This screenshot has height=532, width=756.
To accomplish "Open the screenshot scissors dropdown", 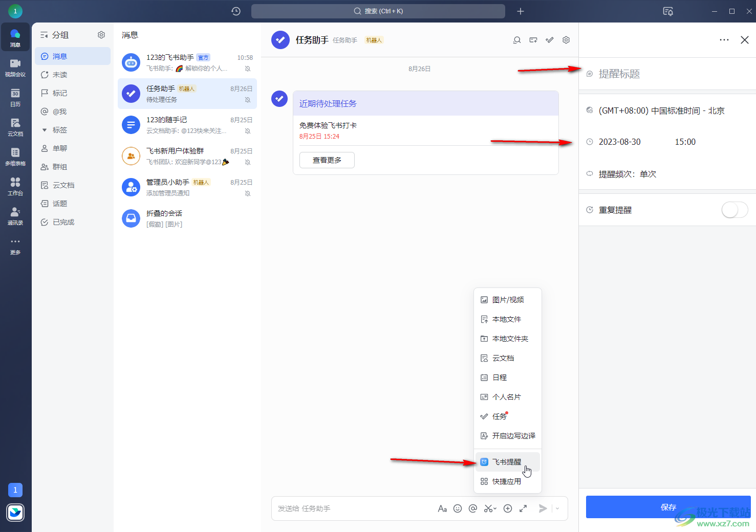I will 490,508.
